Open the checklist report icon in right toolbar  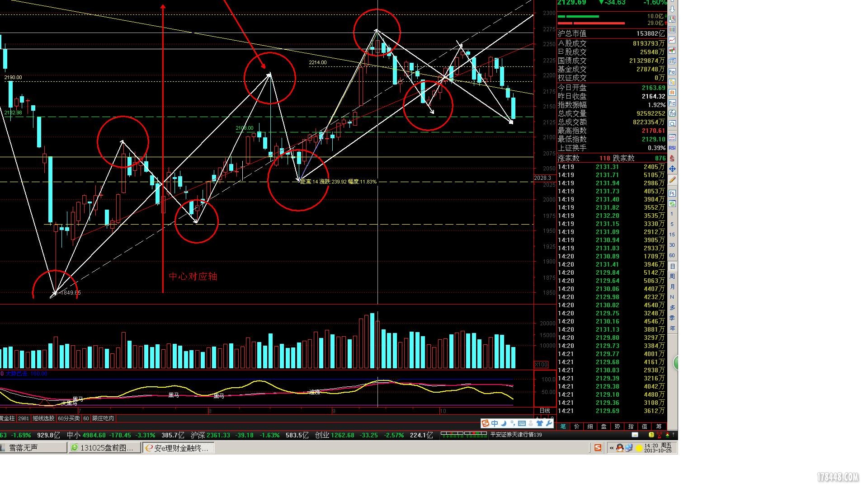pyautogui.click(x=672, y=19)
